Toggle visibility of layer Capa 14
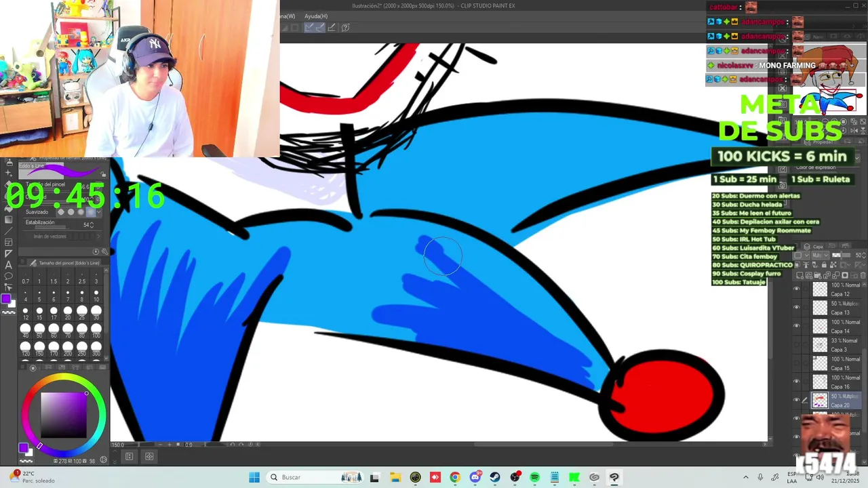This screenshot has width=868, height=488. 797,326
